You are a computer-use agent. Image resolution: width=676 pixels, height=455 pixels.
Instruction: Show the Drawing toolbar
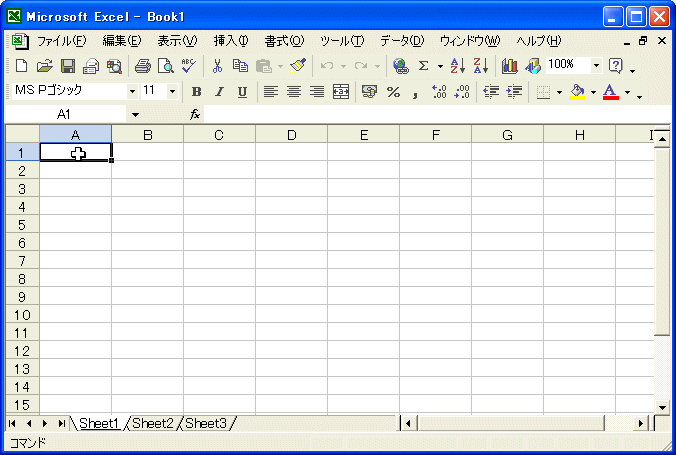tap(533, 66)
